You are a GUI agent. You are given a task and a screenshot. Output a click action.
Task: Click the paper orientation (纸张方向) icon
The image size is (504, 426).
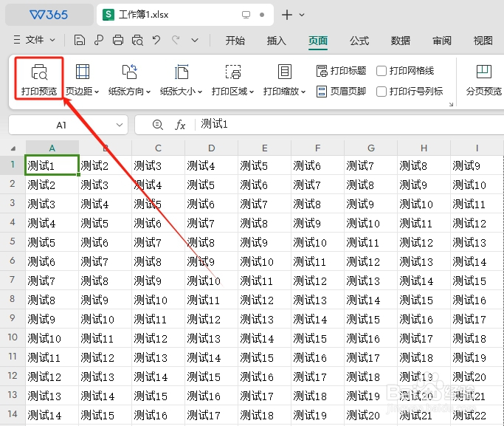[x=130, y=72]
